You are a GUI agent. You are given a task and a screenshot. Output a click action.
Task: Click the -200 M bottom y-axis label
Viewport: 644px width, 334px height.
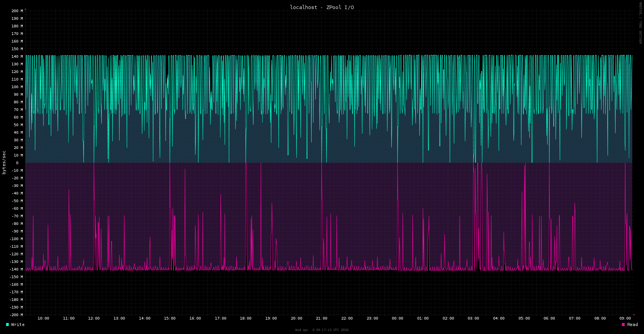(x=16, y=315)
